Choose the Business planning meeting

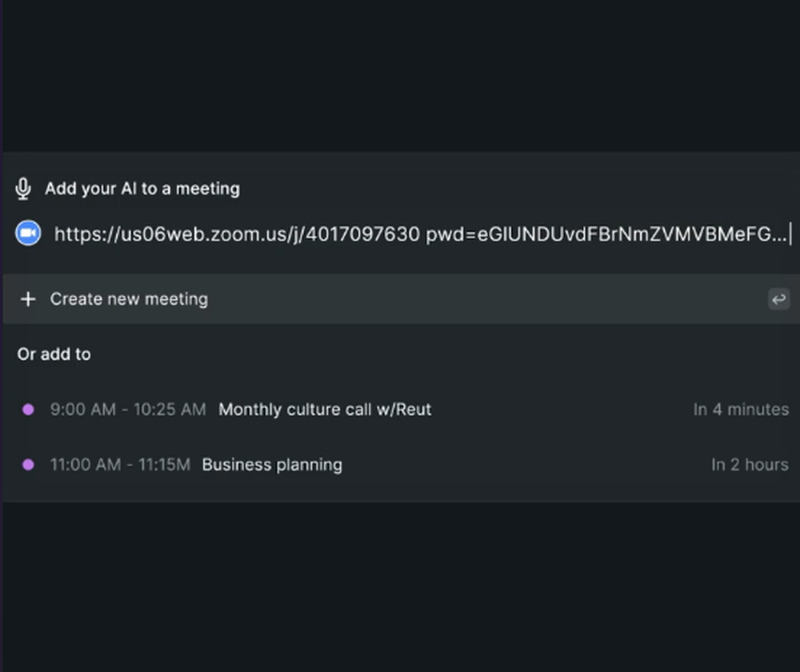pyautogui.click(x=272, y=465)
